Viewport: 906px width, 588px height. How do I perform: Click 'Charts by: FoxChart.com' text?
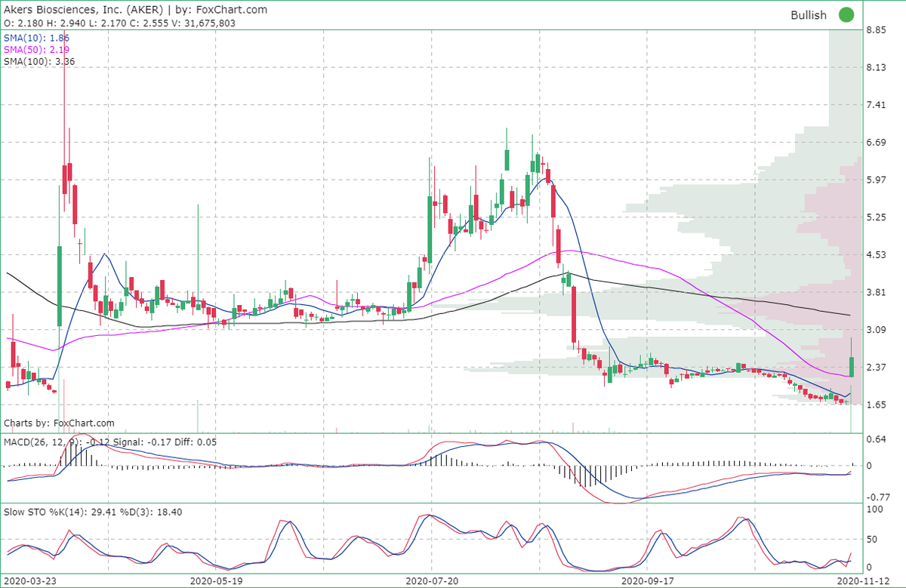[59, 423]
